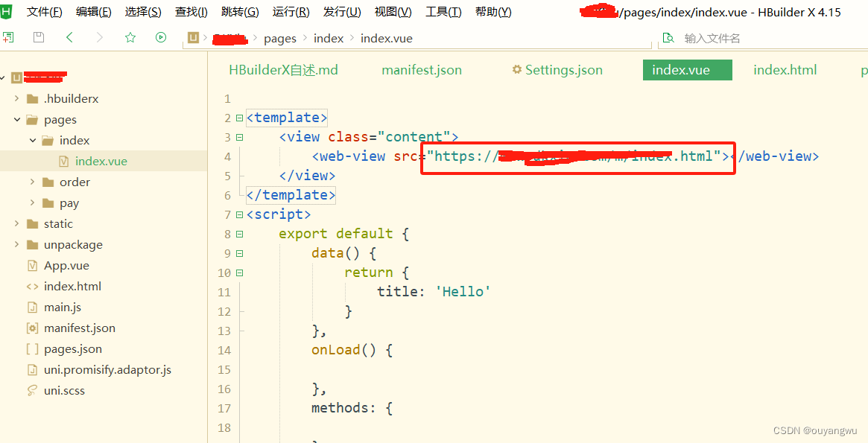This screenshot has height=443, width=868.
Task: Collapse the index folder arrow
Action: coord(33,141)
